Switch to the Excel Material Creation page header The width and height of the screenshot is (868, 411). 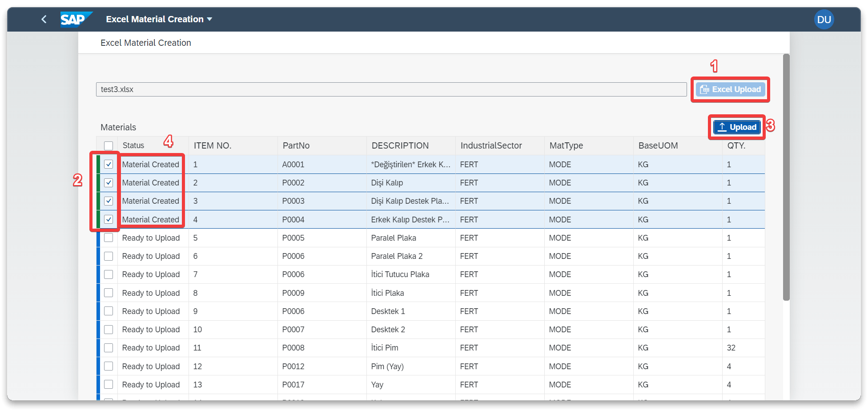(x=145, y=42)
